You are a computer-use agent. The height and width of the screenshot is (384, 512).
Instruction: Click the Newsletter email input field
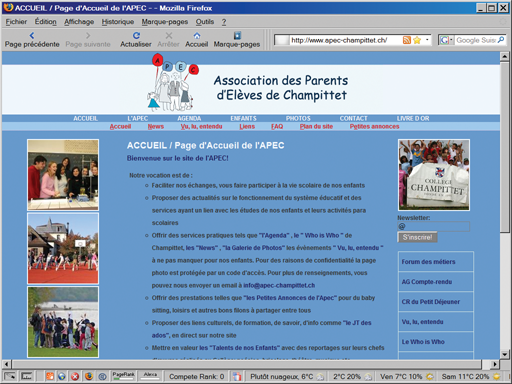point(434,226)
